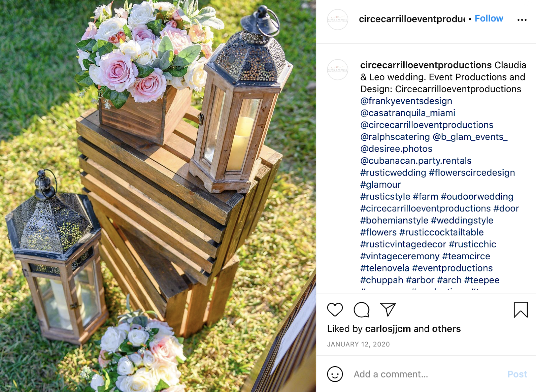This screenshot has width=536, height=392.
Task: Open the @desiree.photos mention
Action: 396,149
